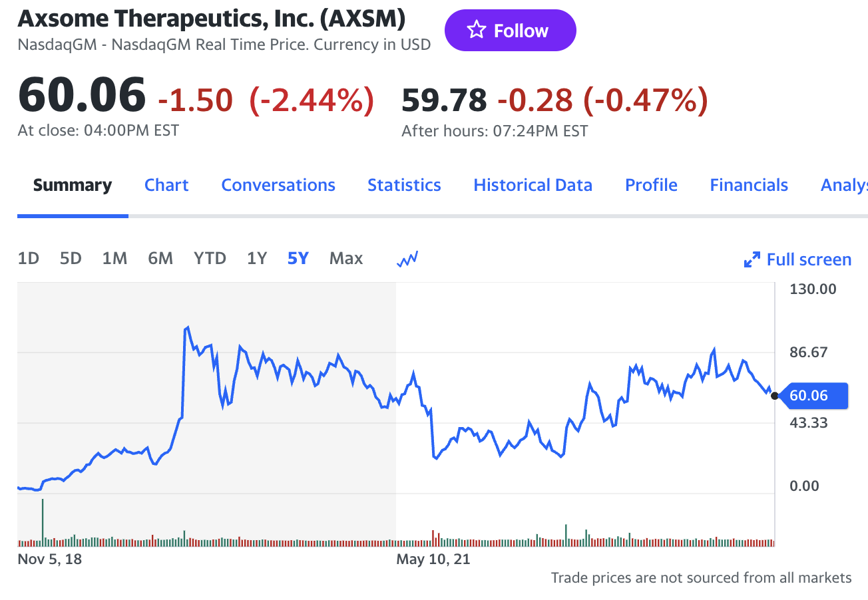Open the company Profile page
Image resolution: width=868 pixels, height=600 pixels.
[x=650, y=185]
